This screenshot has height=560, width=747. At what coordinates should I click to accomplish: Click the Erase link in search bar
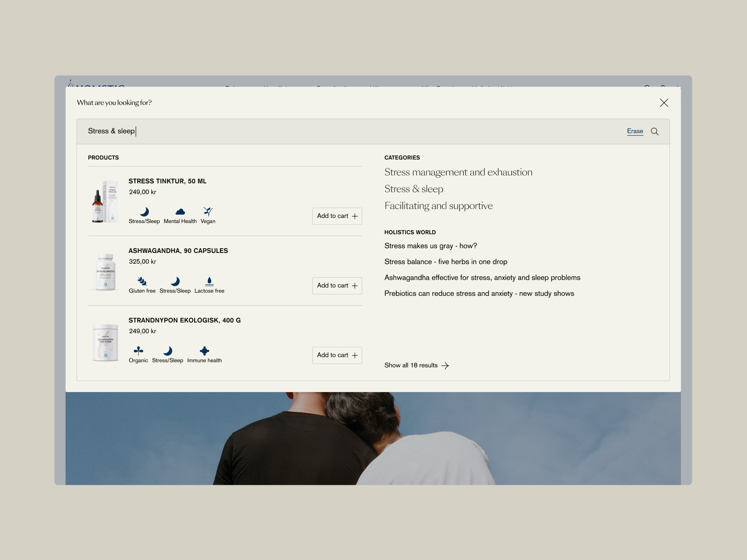click(x=634, y=131)
